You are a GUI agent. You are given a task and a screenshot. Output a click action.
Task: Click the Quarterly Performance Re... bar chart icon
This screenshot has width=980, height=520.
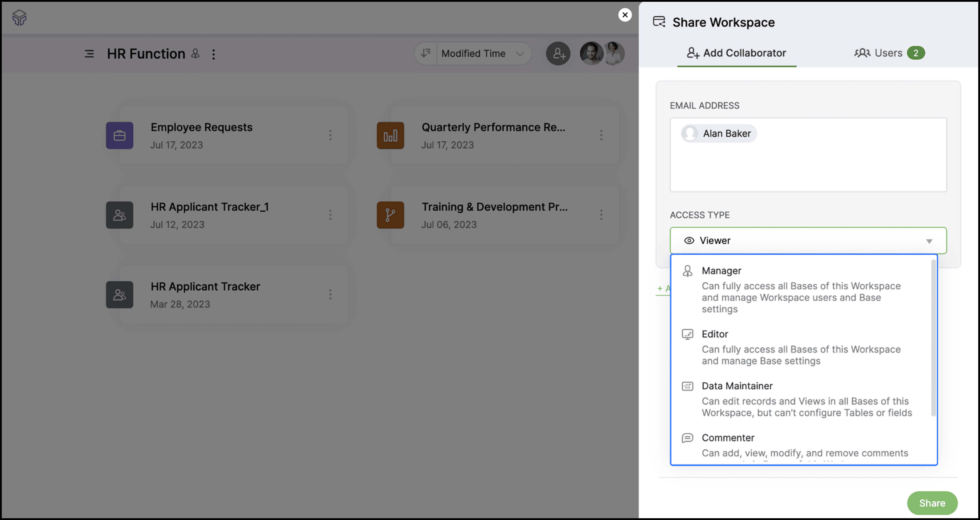pyautogui.click(x=390, y=135)
